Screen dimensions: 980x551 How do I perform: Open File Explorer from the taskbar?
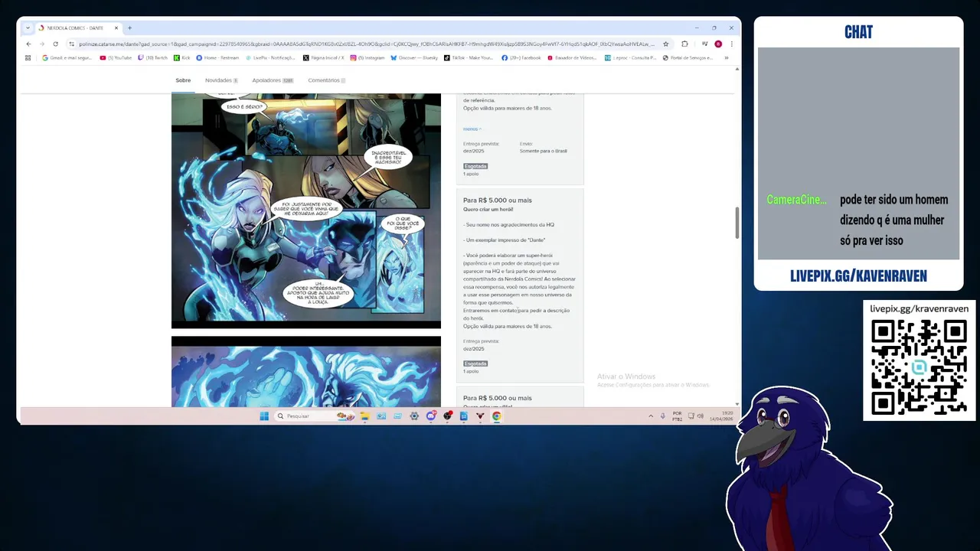(365, 416)
